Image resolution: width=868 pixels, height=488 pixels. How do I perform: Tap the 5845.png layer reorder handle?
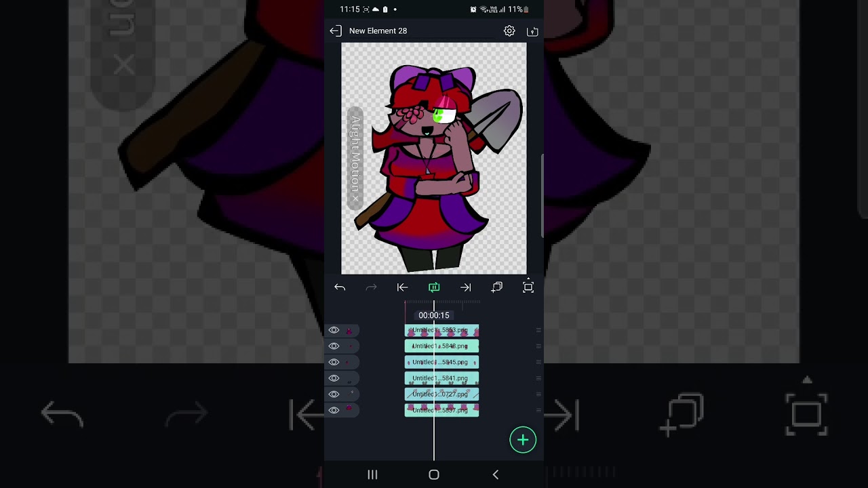(x=538, y=362)
